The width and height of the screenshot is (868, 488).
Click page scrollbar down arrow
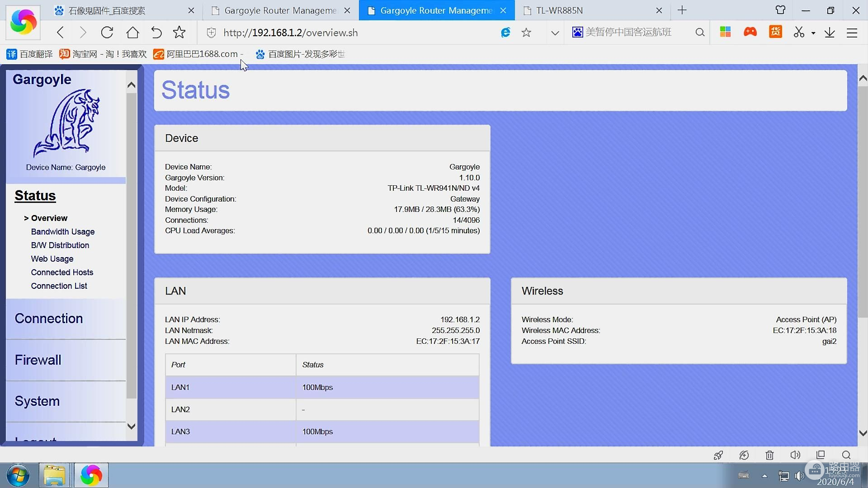point(863,433)
